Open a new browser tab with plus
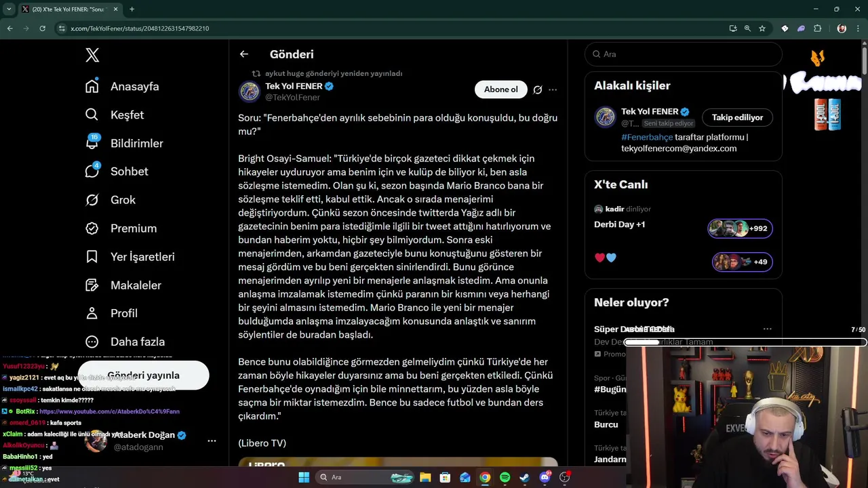This screenshot has width=868, height=488. [132, 9]
